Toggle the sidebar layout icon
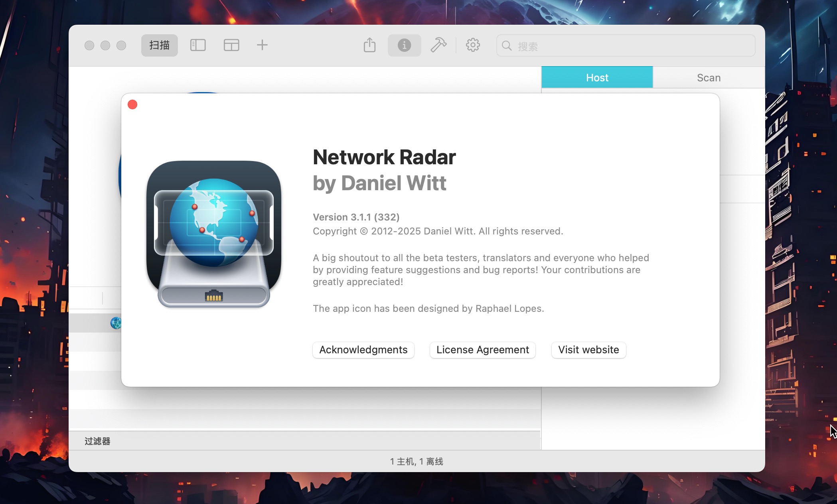Viewport: 837px width, 504px height. pyautogui.click(x=198, y=45)
